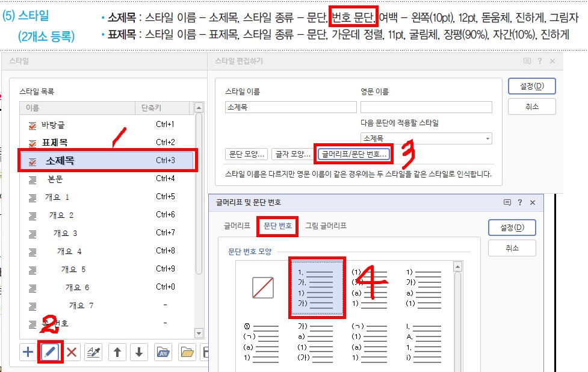Click the style list scrollbar up arrow
Screen dimensions: 588x372
(x=199, y=108)
